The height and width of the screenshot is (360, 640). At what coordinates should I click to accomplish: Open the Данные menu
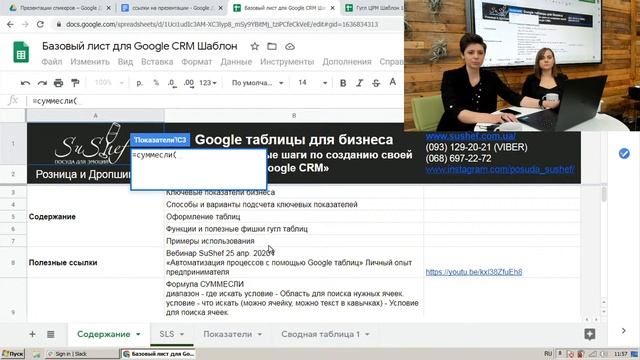[x=236, y=62]
